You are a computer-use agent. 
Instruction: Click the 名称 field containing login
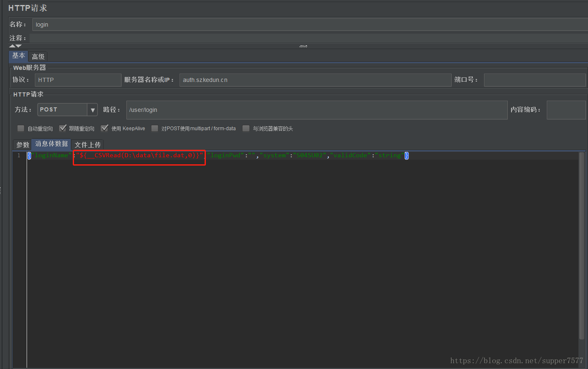310,25
